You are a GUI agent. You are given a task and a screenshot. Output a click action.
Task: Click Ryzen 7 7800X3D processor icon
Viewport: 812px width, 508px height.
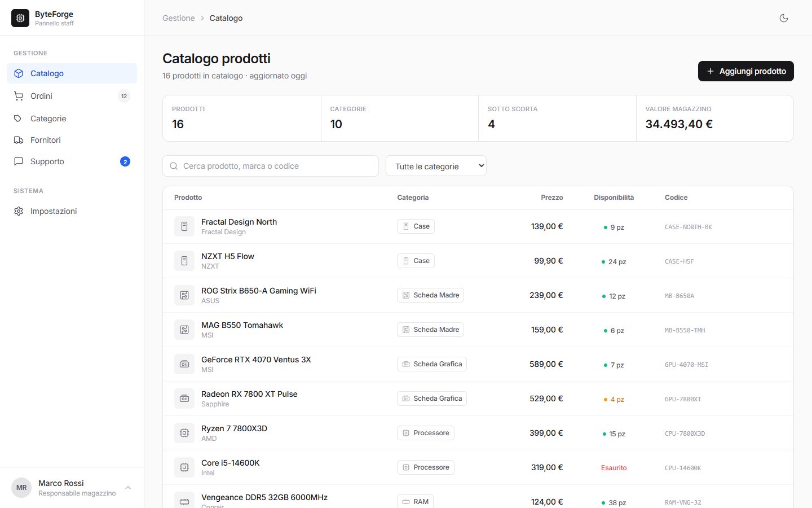[184, 433]
